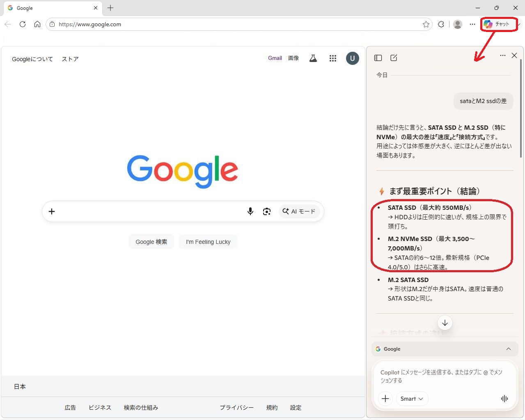
Task: Click the browser back arrow
Action: coord(8,24)
